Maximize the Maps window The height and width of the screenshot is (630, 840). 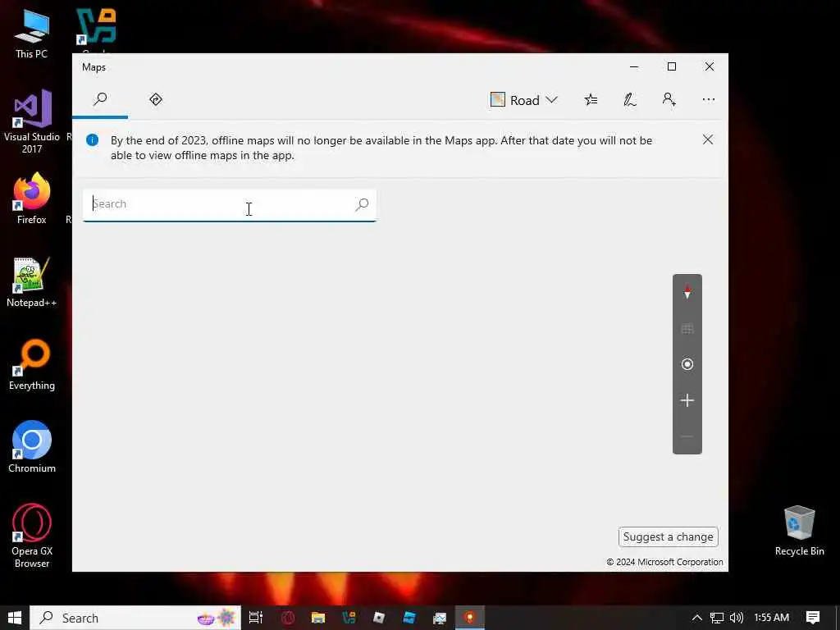pos(671,66)
